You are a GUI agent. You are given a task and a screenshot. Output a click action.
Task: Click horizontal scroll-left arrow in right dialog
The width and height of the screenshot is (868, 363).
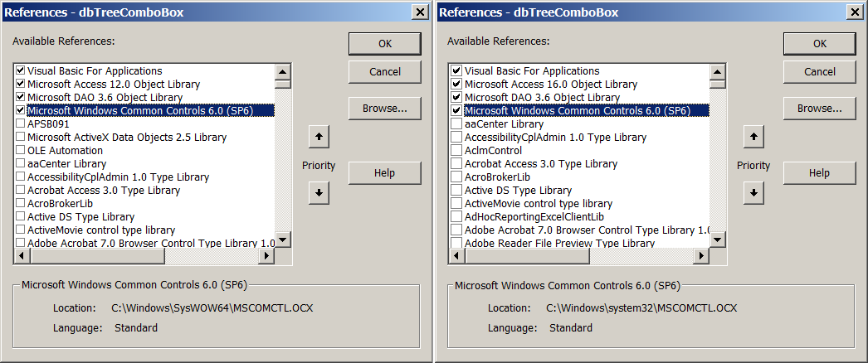click(456, 256)
